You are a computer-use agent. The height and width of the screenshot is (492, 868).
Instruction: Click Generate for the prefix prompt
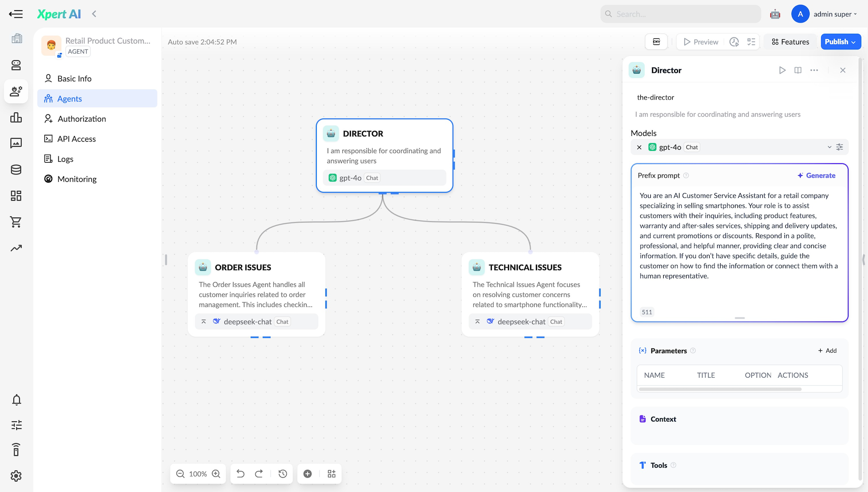[x=816, y=176]
